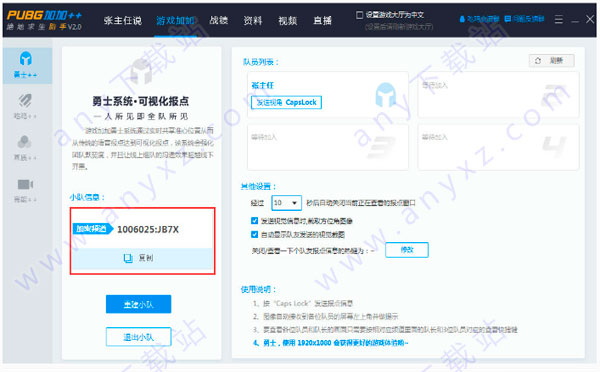The image size is (600, 372).
Task: Select the video camera sidebar item
Action: [26, 190]
